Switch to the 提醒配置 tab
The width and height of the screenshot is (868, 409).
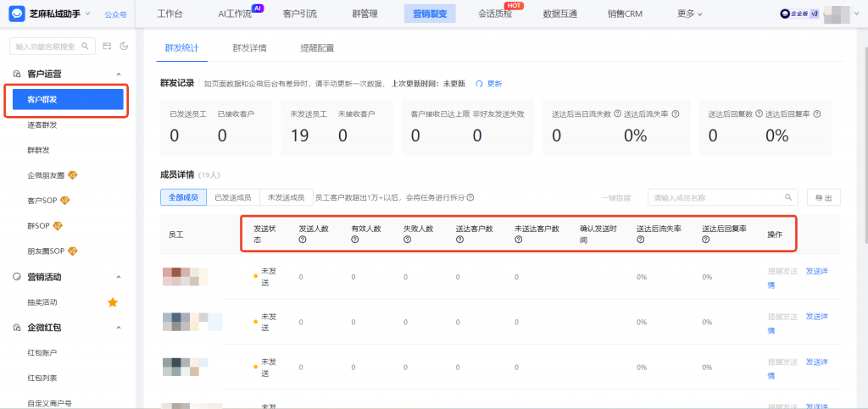pyautogui.click(x=317, y=48)
